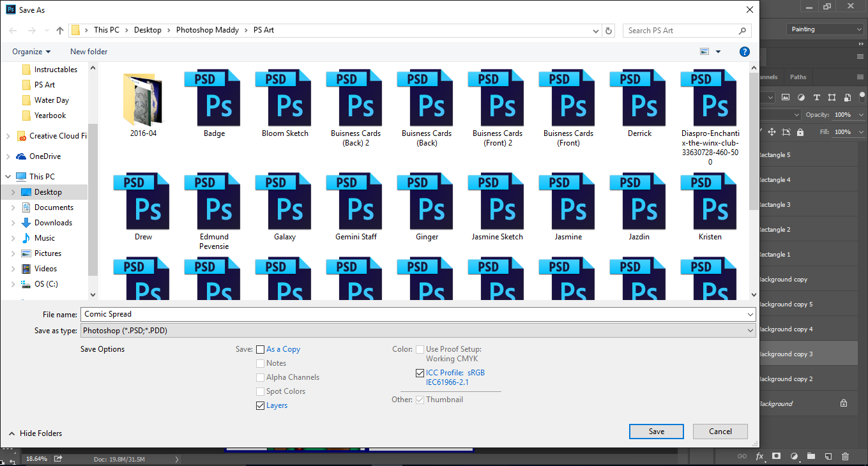
Task: Click the Save button
Action: coord(657,432)
